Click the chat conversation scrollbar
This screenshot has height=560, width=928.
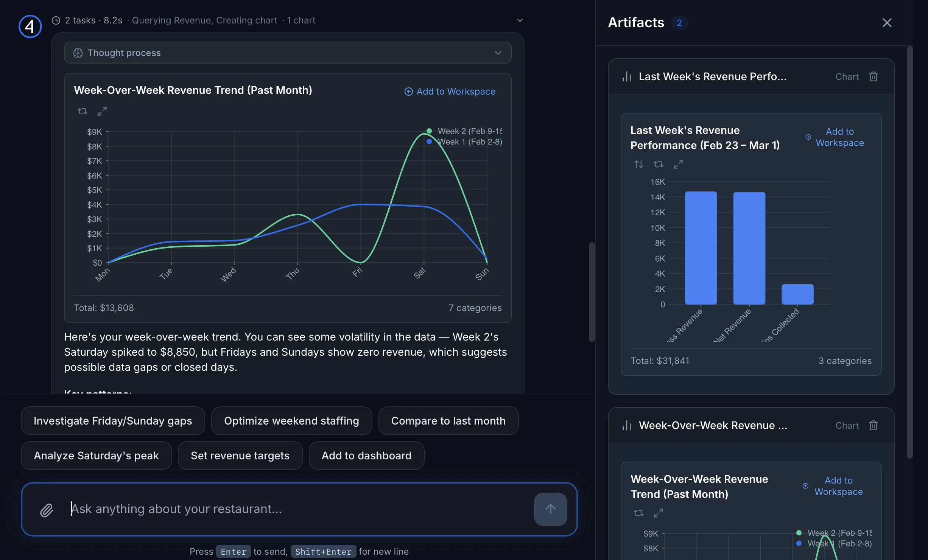click(x=592, y=292)
